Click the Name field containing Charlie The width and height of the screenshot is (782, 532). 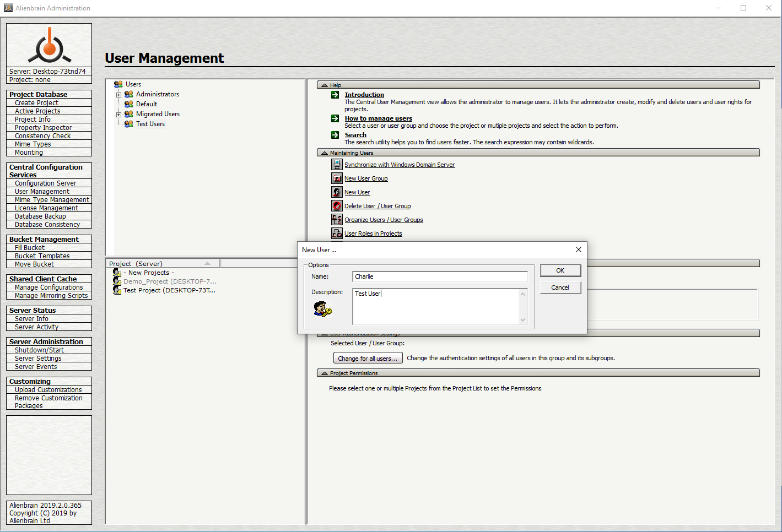[440, 276]
